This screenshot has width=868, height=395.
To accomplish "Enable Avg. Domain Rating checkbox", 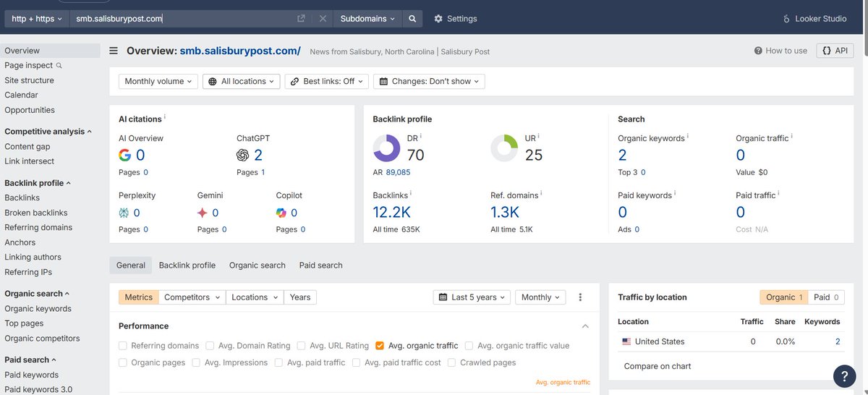I will pyautogui.click(x=210, y=346).
